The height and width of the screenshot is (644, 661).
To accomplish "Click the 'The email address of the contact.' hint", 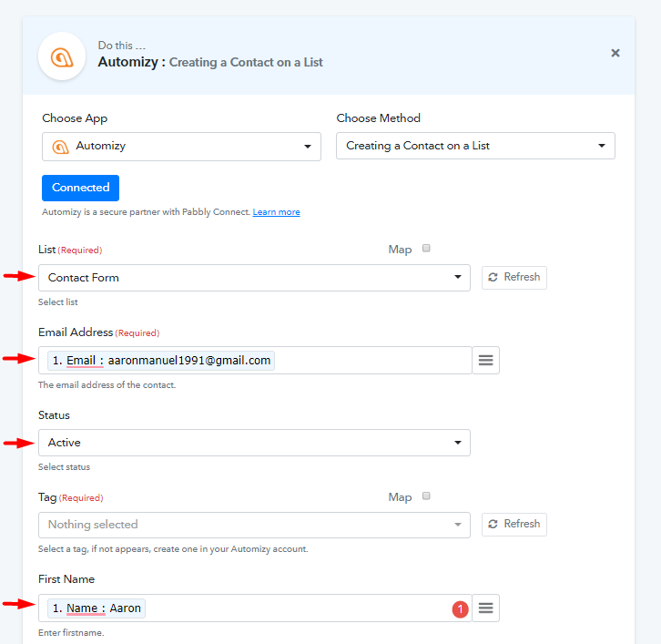I will pos(107,385).
